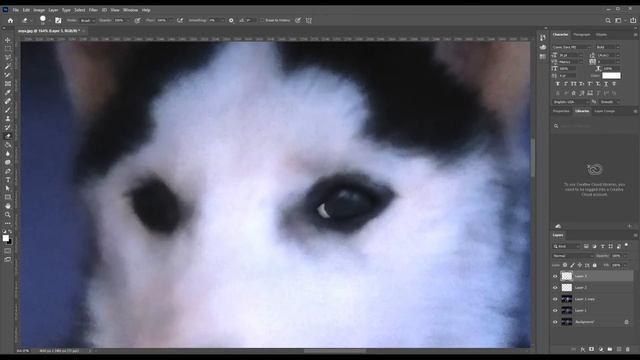
Task: Select the Rectangular Marquee tool
Action: [7, 49]
